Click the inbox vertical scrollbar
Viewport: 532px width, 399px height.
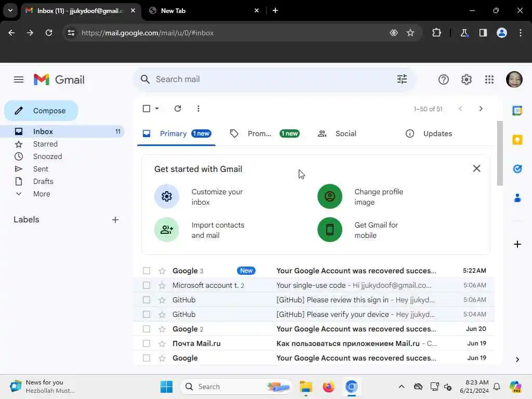tap(500, 153)
